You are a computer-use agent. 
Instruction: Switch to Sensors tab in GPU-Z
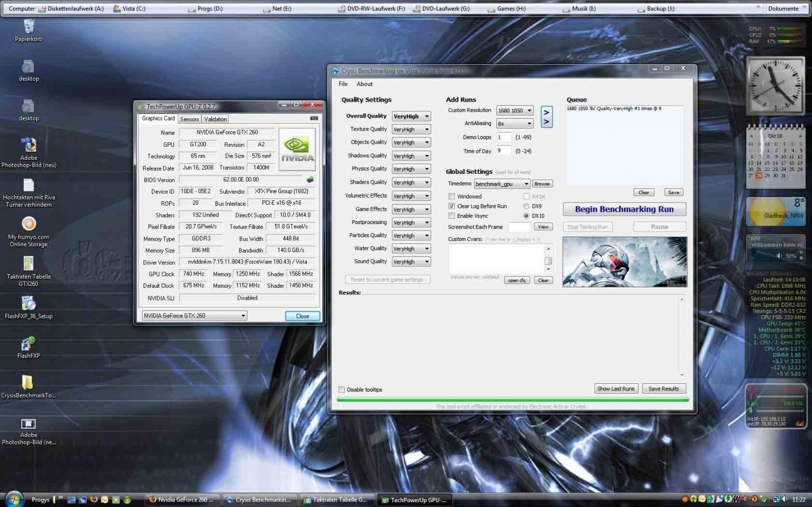click(x=190, y=119)
